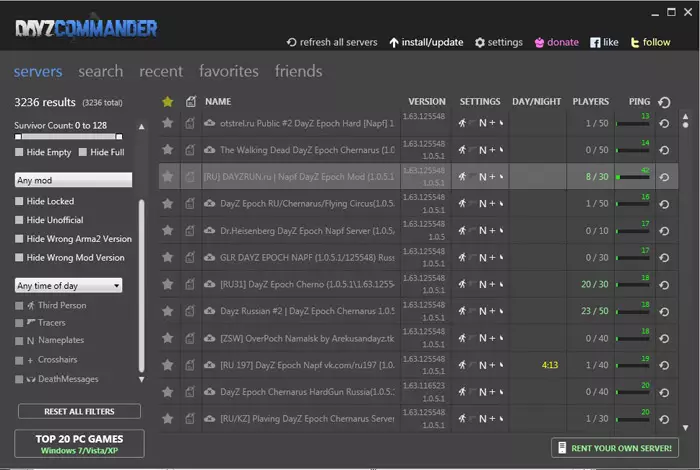700x470 pixels.
Task: Open the recent tab
Action: (x=161, y=71)
